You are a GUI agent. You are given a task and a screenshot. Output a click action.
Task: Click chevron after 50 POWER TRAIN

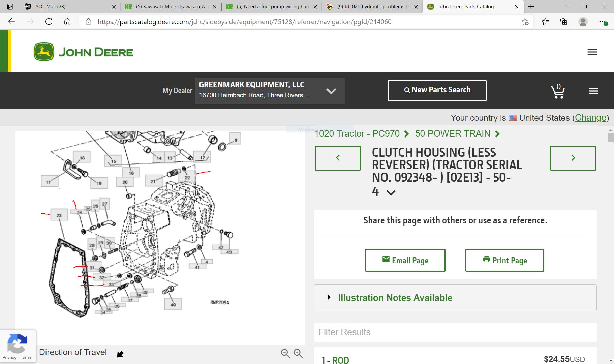tap(497, 134)
